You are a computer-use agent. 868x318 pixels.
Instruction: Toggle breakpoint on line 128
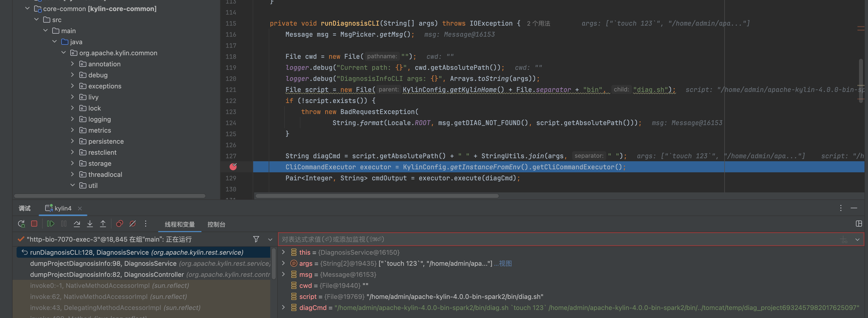(x=233, y=167)
